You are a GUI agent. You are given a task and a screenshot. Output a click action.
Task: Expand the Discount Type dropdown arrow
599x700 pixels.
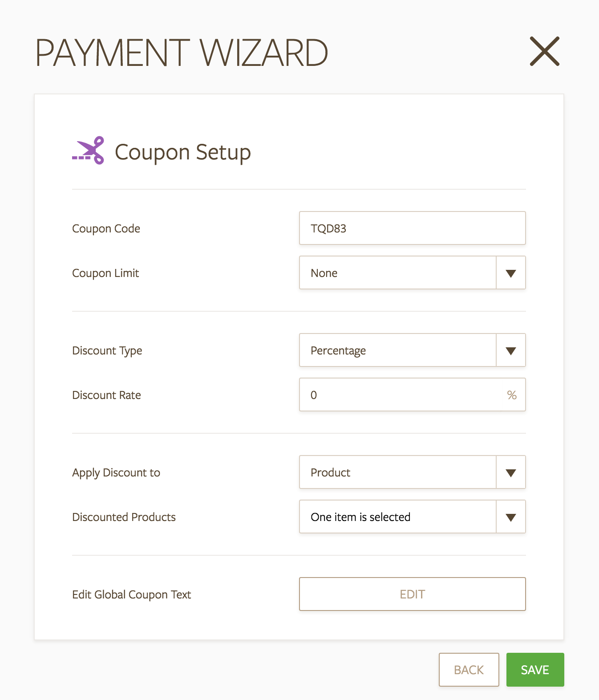511,350
